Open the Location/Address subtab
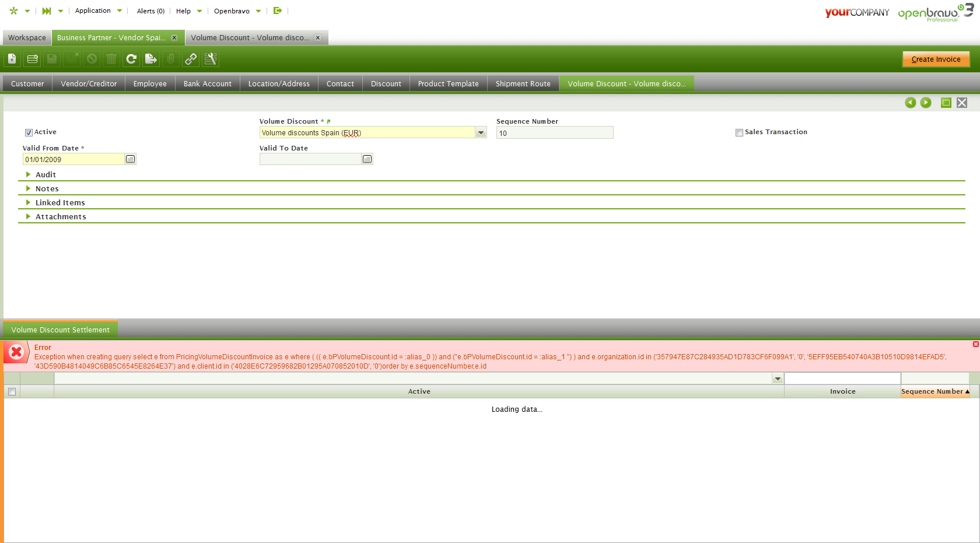The height and width of the screenshot is (543, 980). point(279,84)
